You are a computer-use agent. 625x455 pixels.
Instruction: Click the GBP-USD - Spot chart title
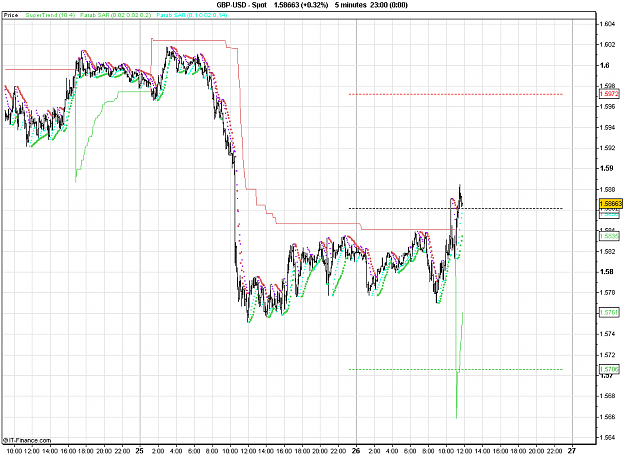pyautogui.click(x=242, y=5)
